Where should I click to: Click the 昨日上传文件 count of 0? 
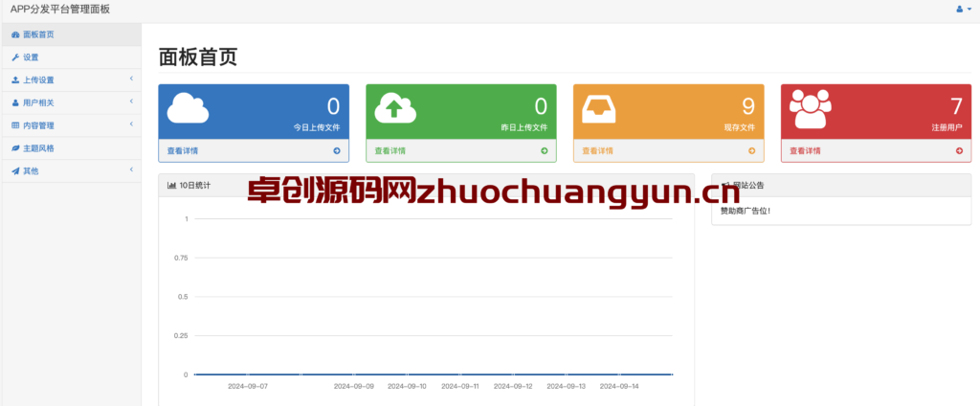coord(542,107)
